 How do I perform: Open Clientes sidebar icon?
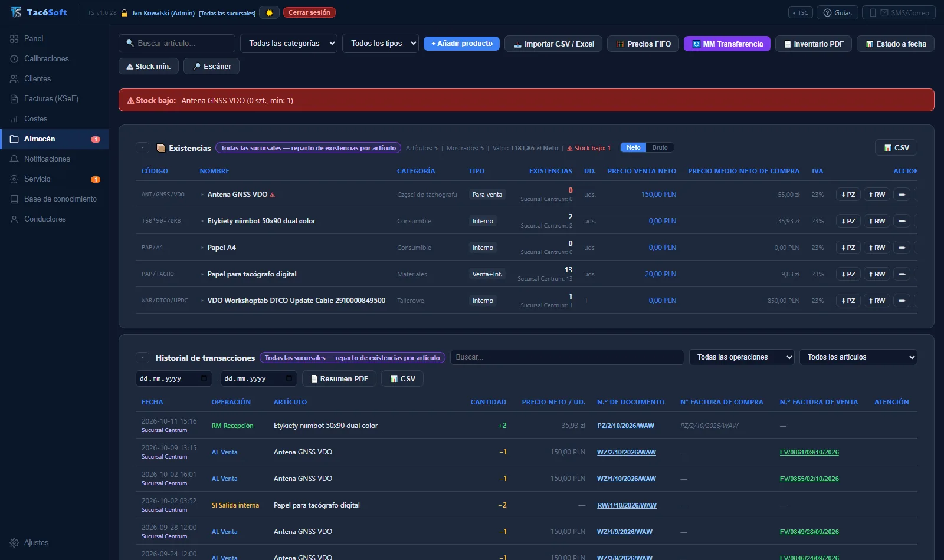click(14, 78)
